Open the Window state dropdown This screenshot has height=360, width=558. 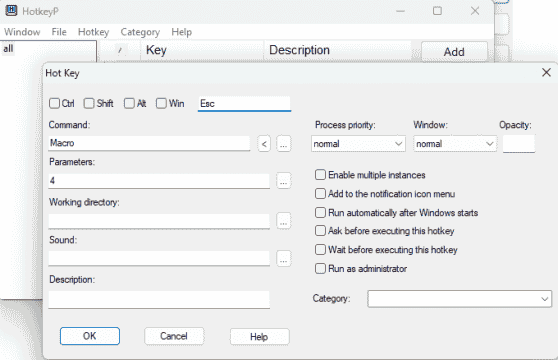click(455, 144)
